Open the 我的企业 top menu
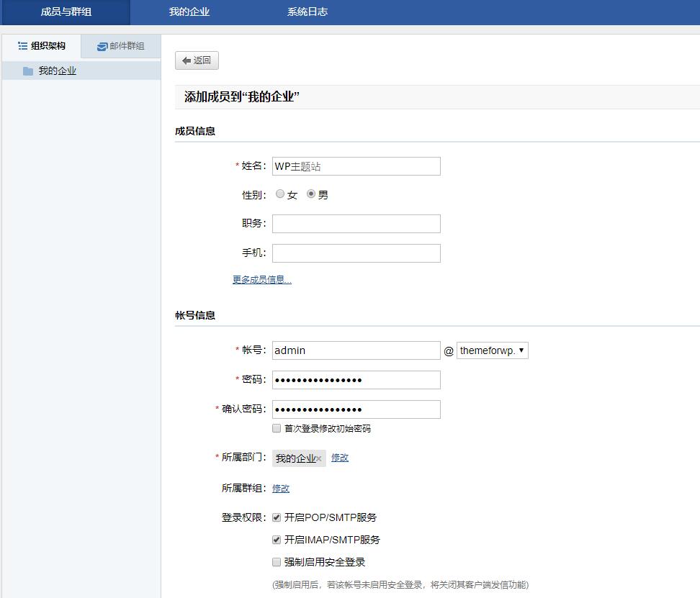This screenshot has width=700, height=598. pyautogui.click(x=189, y=12)
